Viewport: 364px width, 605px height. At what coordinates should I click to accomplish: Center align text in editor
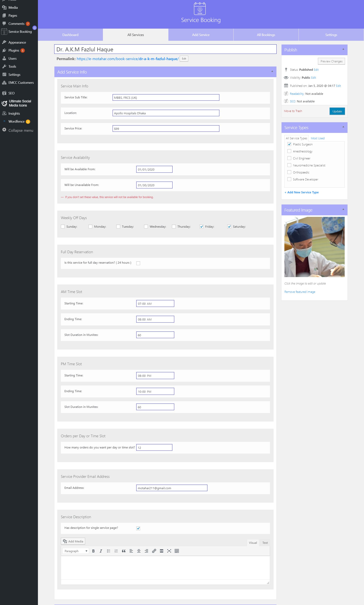[x=139, y=551]
